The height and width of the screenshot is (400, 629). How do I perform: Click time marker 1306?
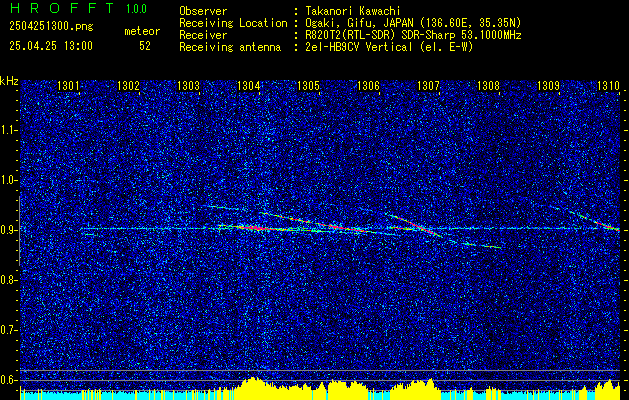pyautogui.click(x=368, y=86)
